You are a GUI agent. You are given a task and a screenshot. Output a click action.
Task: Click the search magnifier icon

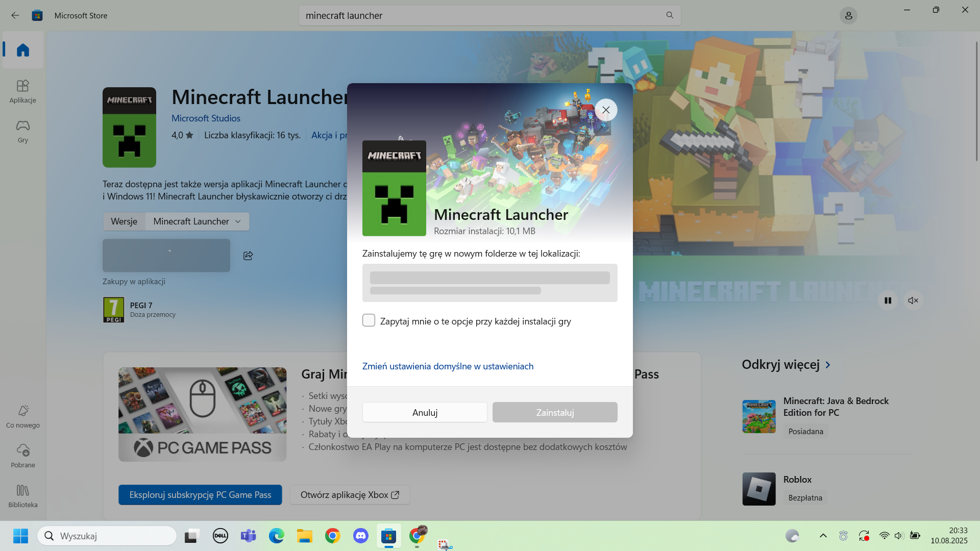(x=670, y=15)
